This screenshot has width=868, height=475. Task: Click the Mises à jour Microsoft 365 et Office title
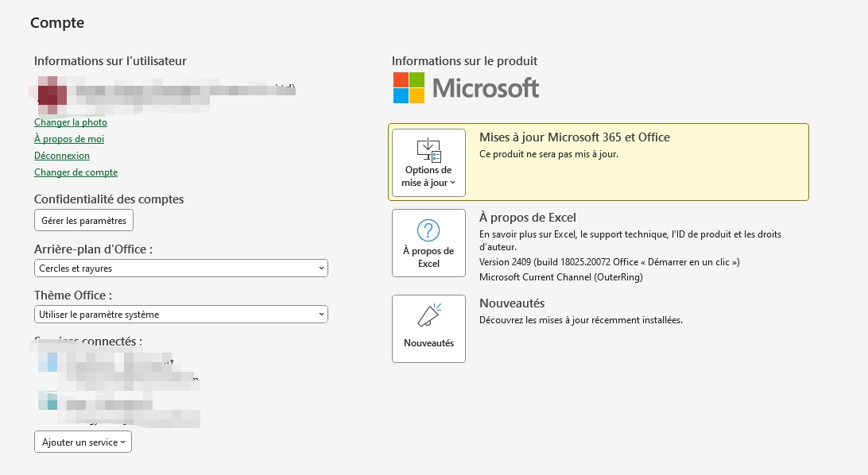[x=575, y=137]
